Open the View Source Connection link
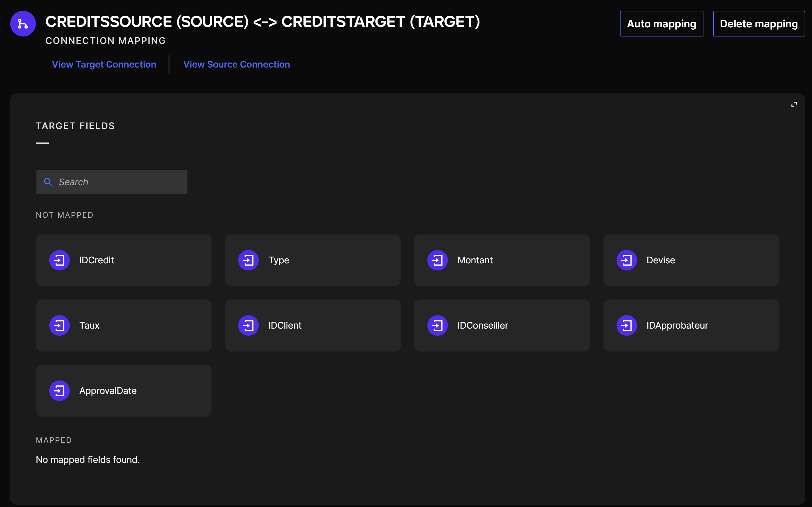Viewport: 812px width, 507px height. (x=236, y=64)
